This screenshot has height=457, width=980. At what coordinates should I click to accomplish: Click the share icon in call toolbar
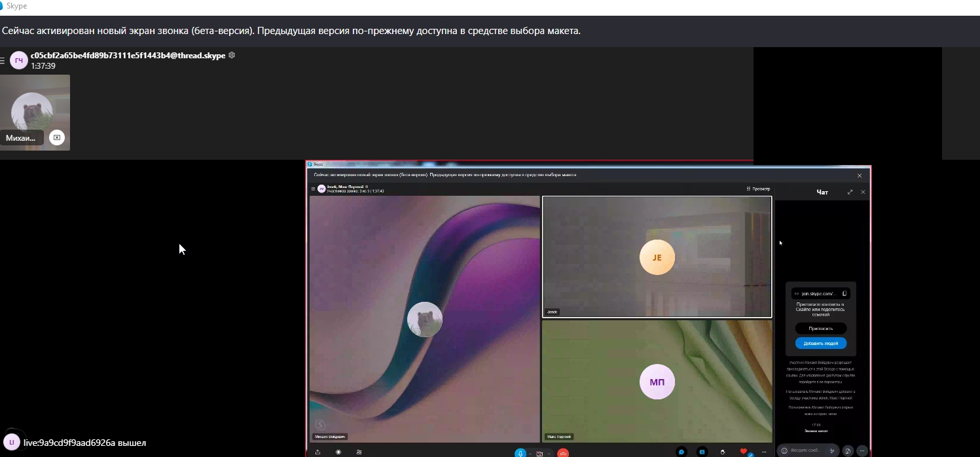(318, 452)
